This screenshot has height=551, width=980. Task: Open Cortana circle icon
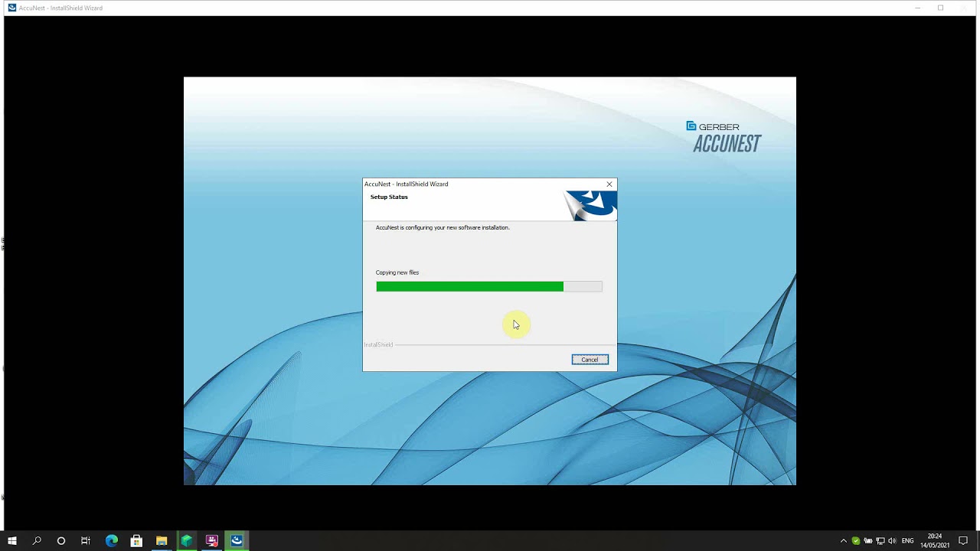point(61,541)
